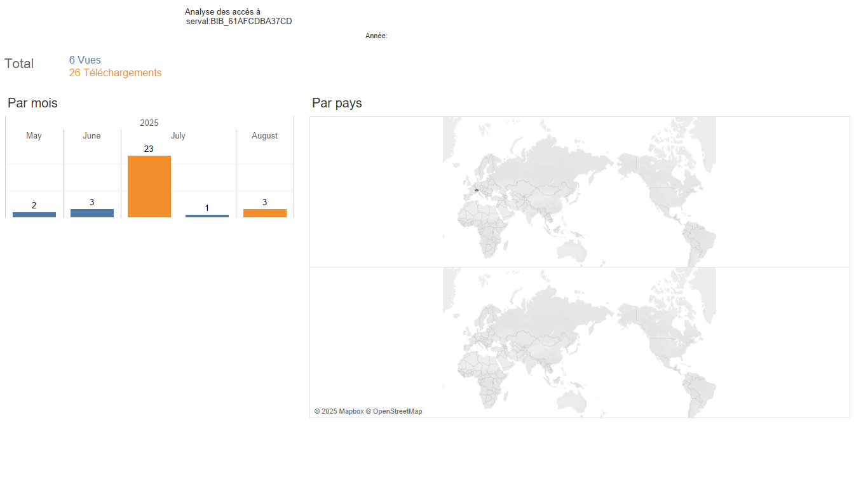
Task: Click the value label '2' above May bar
Action: point(34,205)
